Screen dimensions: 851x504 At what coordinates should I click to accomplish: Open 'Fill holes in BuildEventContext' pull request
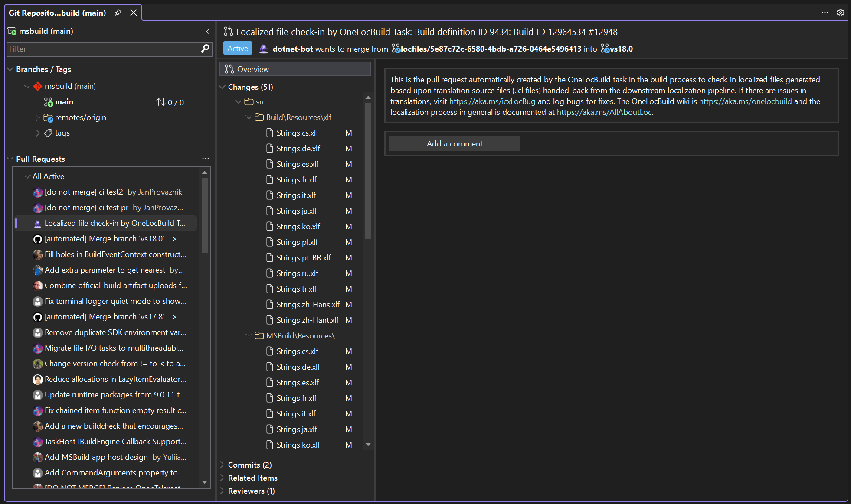click(x=115, y=254)
